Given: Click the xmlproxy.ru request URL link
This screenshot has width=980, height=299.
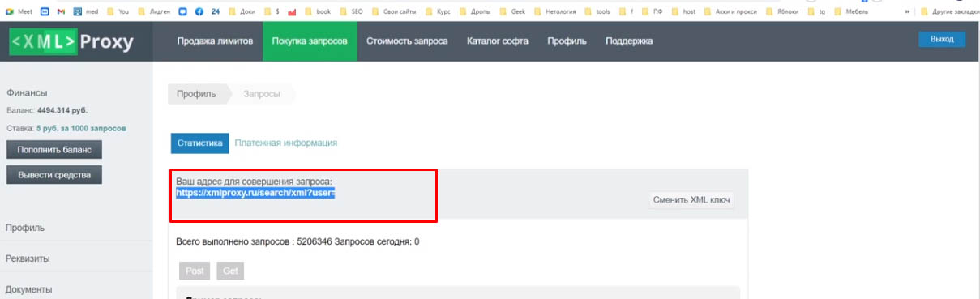Looking at the screenshot, I should tap(255, 193).
